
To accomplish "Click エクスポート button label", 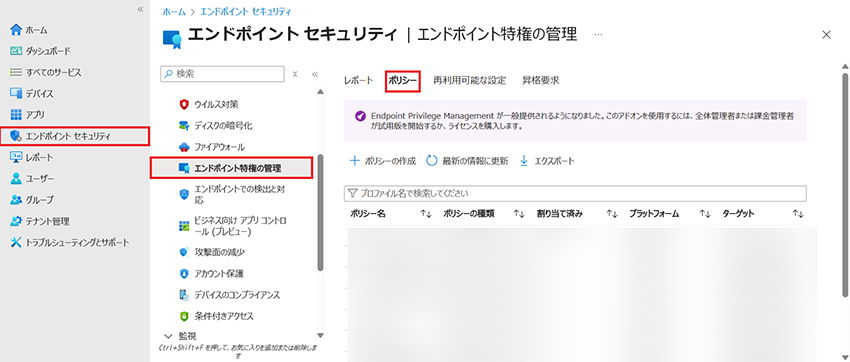I will [555, 161].
